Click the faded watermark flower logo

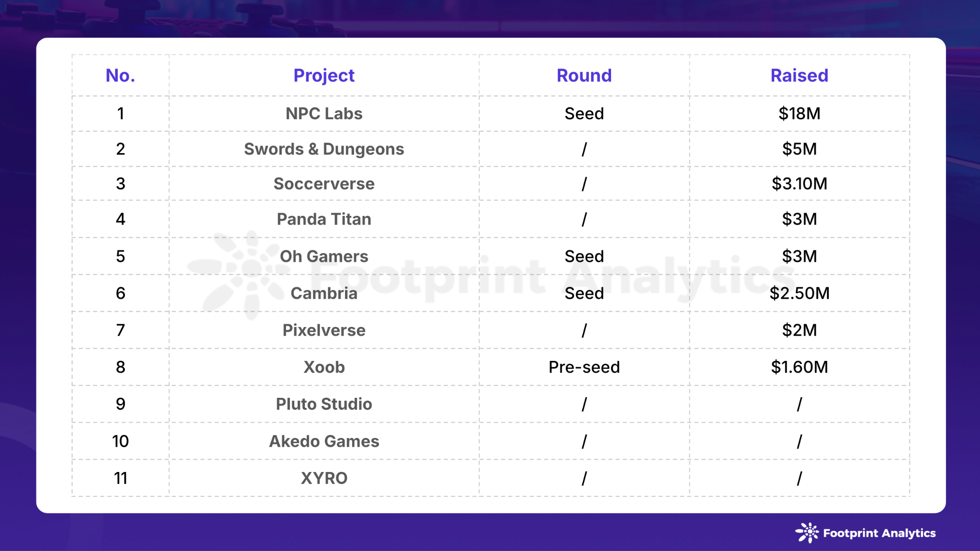239,274
